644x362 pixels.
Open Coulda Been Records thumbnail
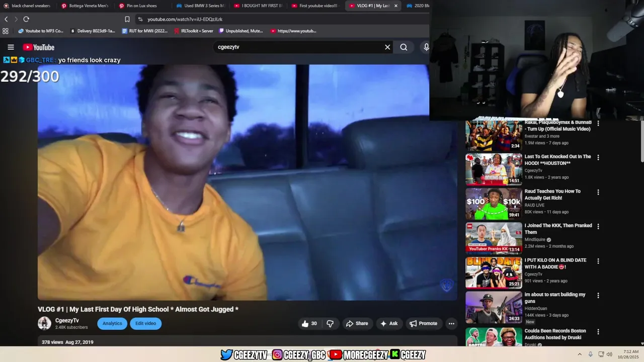pos(494,337)
